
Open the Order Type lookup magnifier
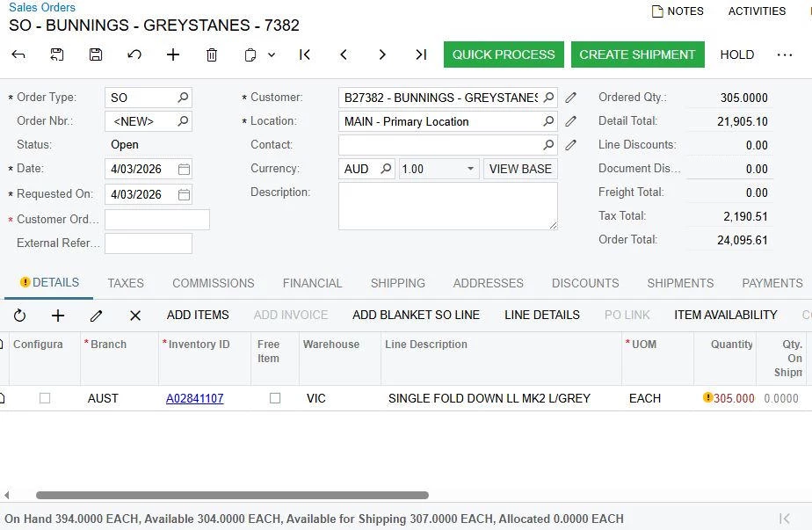[183, 98]
